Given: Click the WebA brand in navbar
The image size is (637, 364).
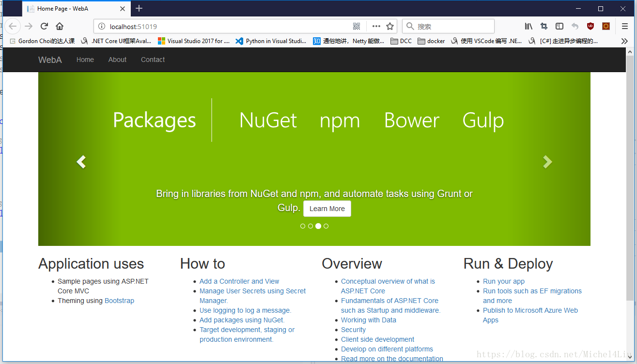Looking at the screenshot, I should tap(50, 60).
